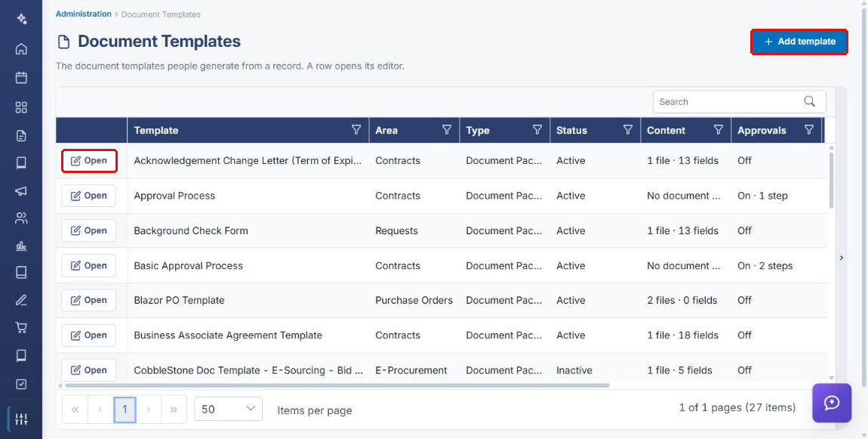Screen dimensions: 868x439
Task: Sort by the Approvals column header
Action: click(x=762, y=130)
